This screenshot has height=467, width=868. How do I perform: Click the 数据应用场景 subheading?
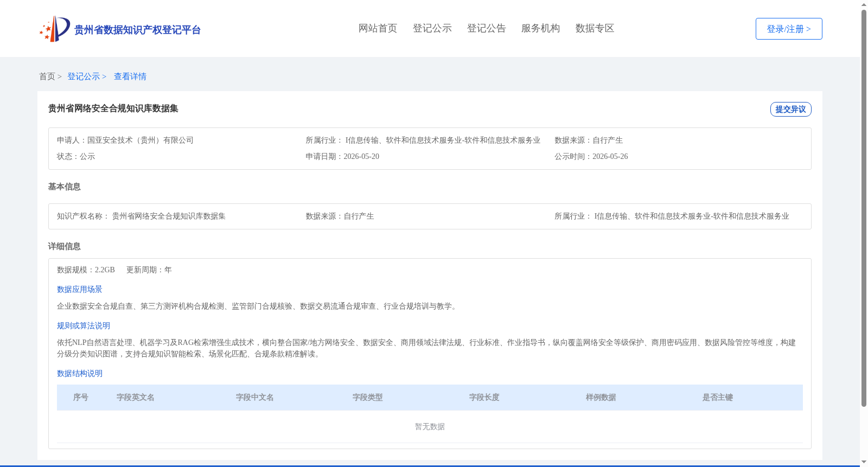[80, 289]
